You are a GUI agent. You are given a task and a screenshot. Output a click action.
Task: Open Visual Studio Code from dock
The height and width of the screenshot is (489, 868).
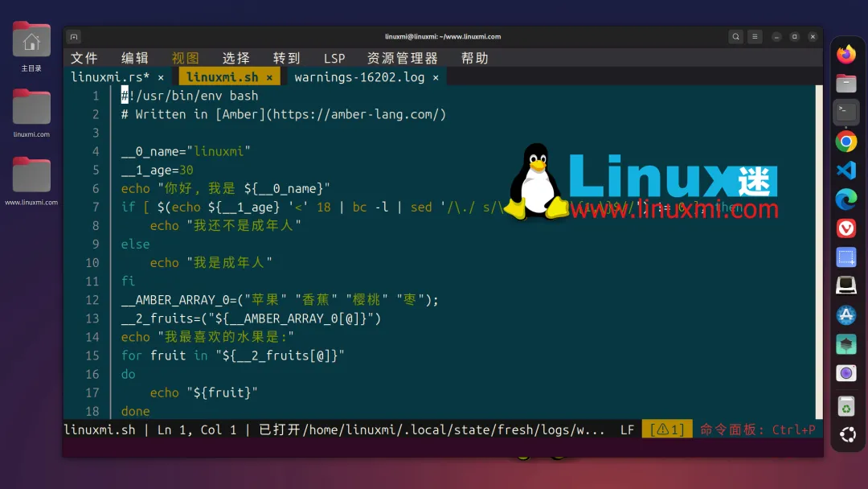[845, 171]
